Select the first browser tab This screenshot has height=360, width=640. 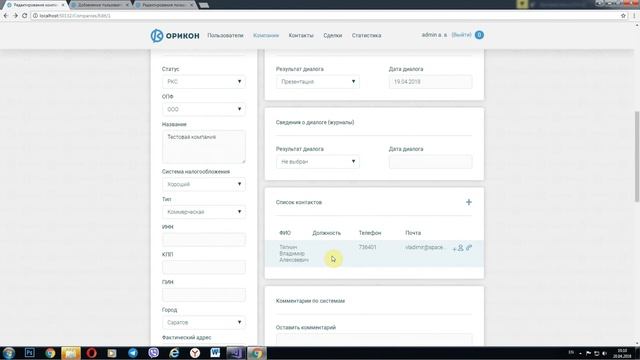(35, 5)
